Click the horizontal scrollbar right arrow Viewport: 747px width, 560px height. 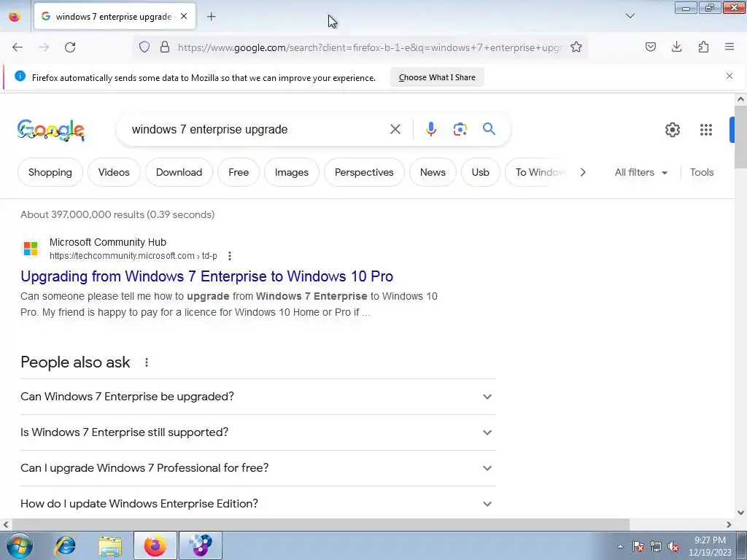729,525
